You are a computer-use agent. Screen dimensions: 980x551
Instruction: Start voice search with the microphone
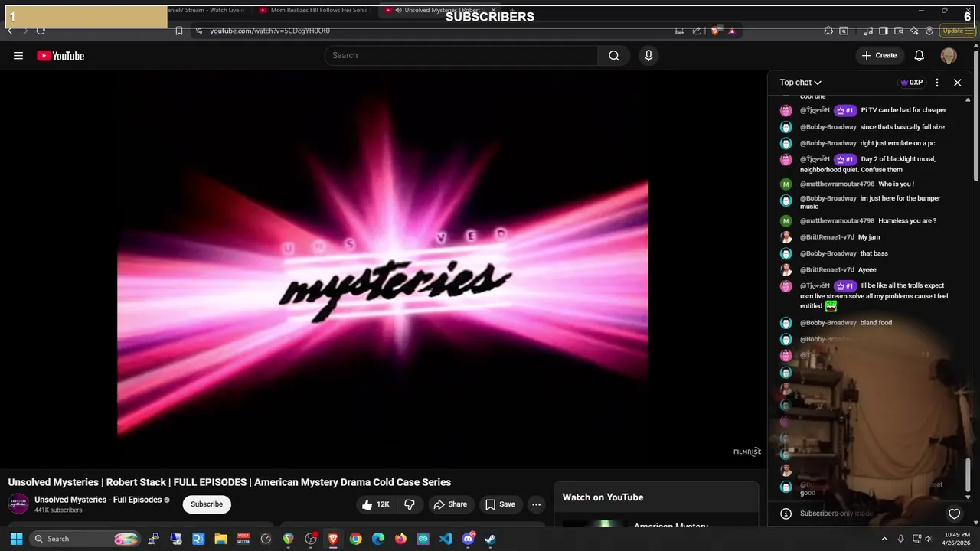click(x=648, y=55)
